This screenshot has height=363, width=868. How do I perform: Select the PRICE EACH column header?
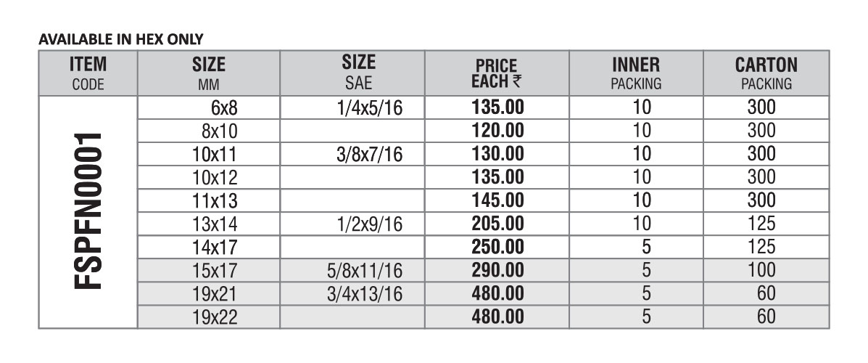(x=497, y=73)
